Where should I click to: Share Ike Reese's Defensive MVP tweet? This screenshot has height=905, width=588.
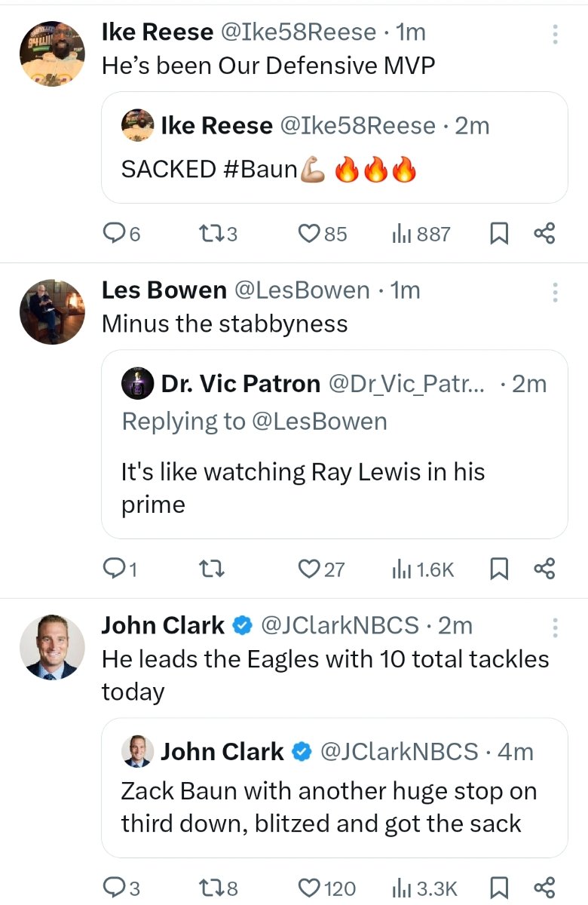pos(544,235)
